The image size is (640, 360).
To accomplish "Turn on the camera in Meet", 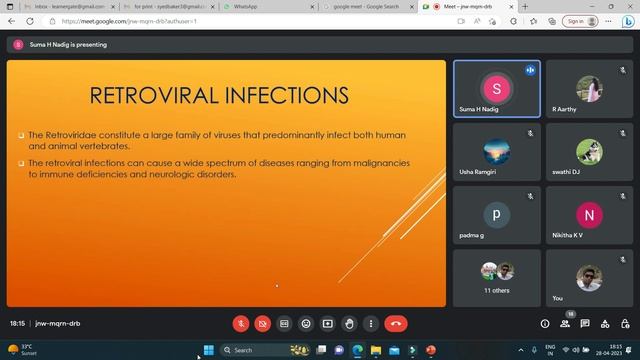I will pos(262,324).
